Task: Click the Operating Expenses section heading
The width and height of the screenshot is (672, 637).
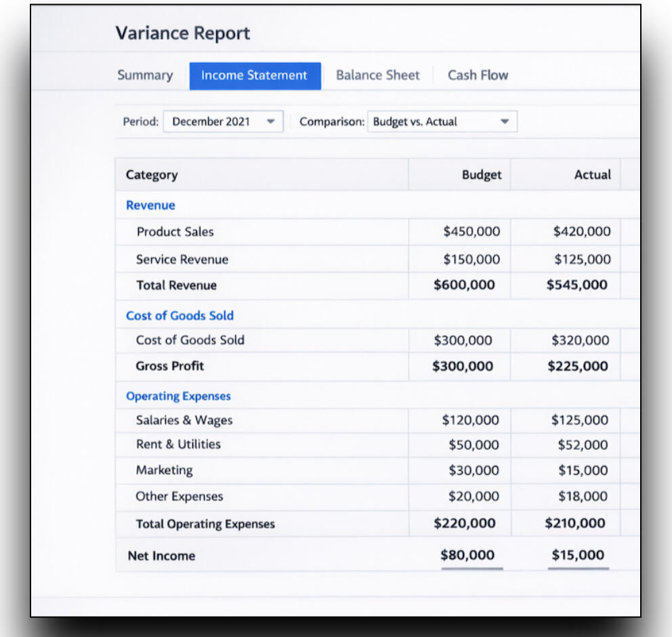Action: point(178,396)
